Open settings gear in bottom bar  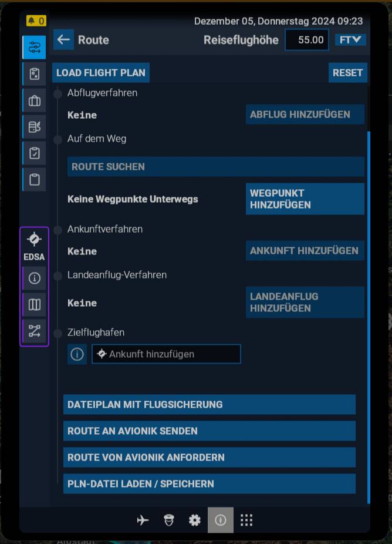pyautogui.click(x=194, y=520)
